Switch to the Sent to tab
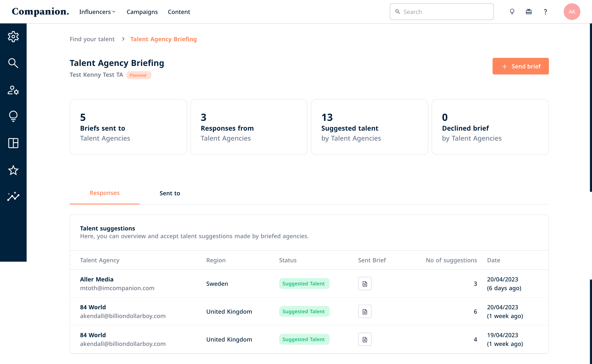 click(x=170, y=193)
